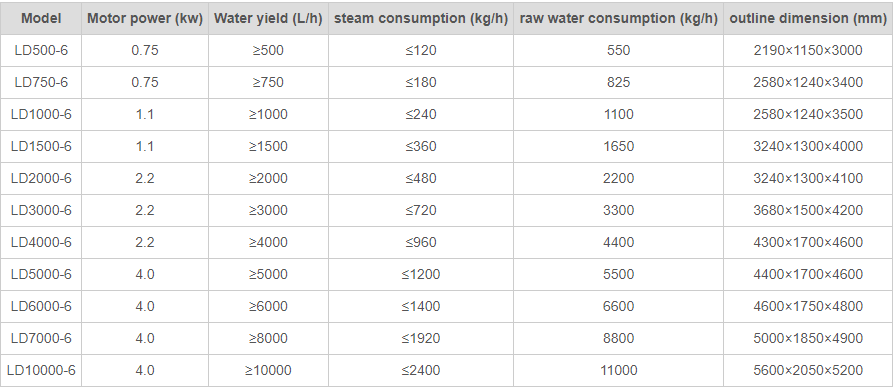The width and height of the screenshot is (896, 390).
Task: Select the ≥3000 water yield cell
Action: pyautogui.click(x=268, y=210)
